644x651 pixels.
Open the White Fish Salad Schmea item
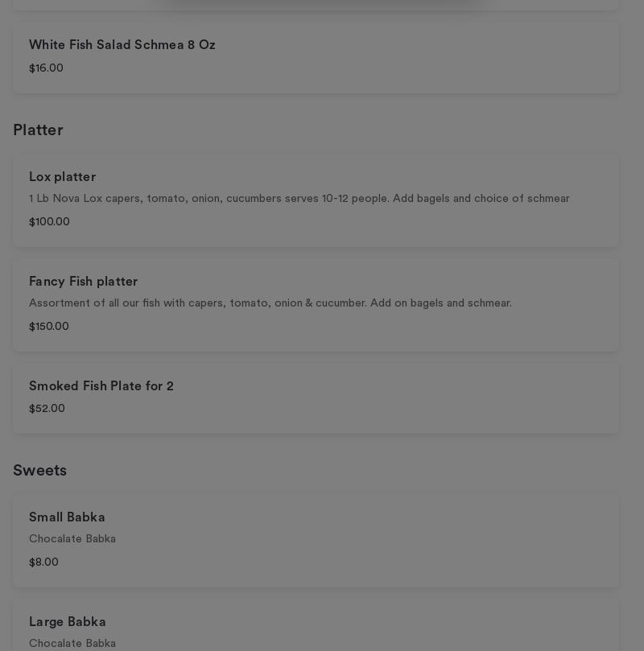click(x=122, y=45)
